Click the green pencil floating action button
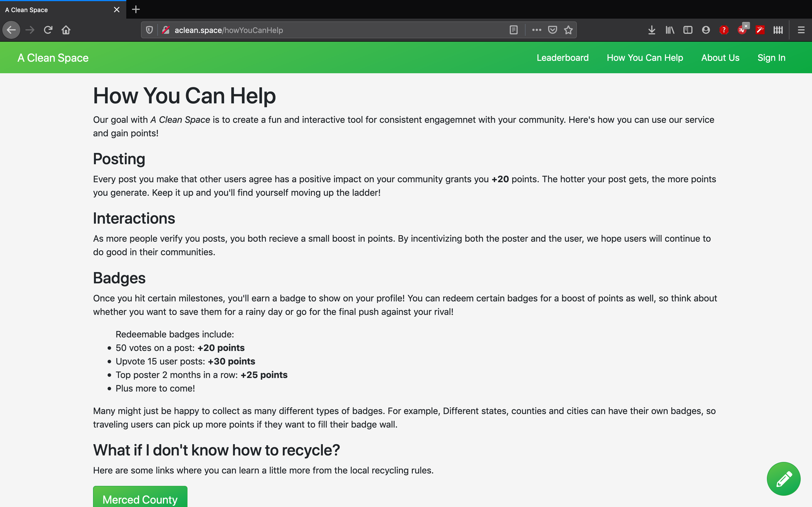Image resolution: width=812 pixels, height=507 pixels. pyautogui.click(x=783, y=479)
